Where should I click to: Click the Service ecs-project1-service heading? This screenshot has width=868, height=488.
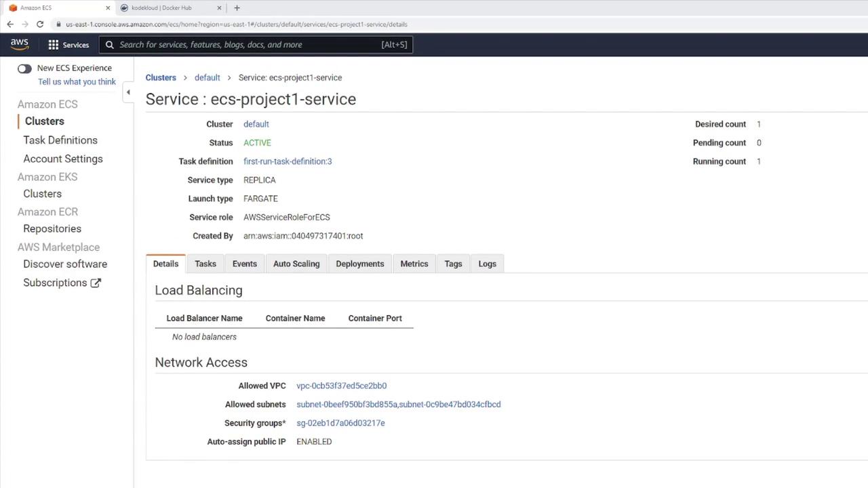pyautogui.click(x=251, y=99)
